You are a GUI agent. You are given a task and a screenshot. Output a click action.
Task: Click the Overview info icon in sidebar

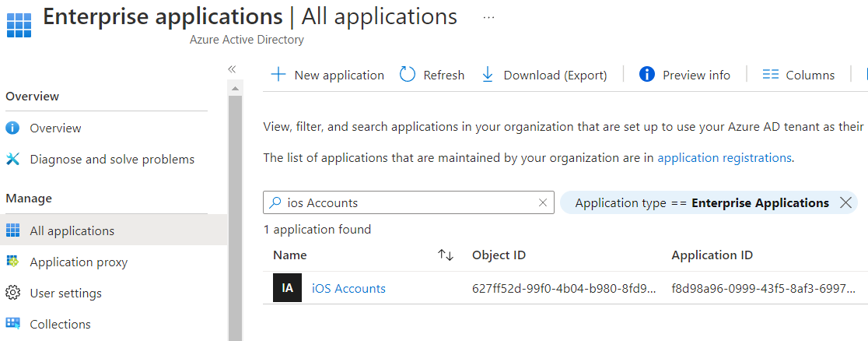coord(12,128)
